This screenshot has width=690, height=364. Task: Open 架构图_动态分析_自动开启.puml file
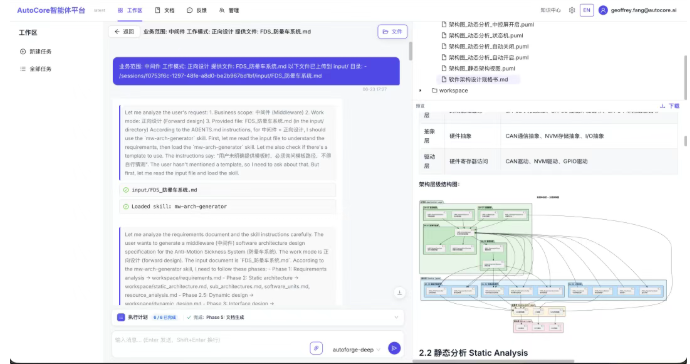485,58
